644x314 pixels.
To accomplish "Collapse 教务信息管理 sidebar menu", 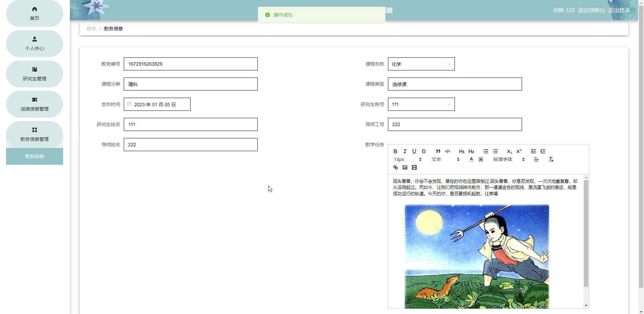I will click(x=35, y=134).
